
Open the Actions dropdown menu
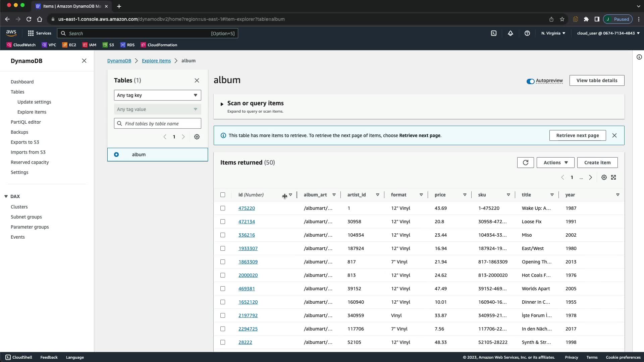point(555,163)
